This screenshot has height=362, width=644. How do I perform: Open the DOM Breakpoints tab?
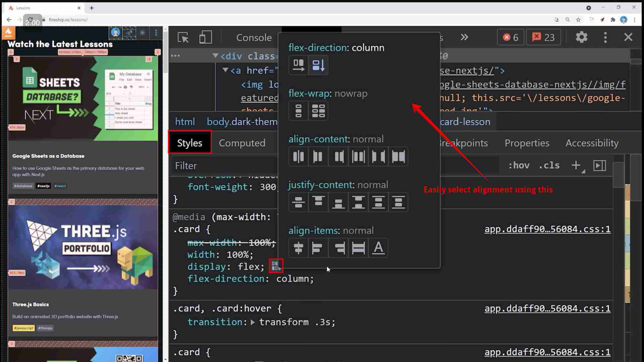[x=464, y=143]
